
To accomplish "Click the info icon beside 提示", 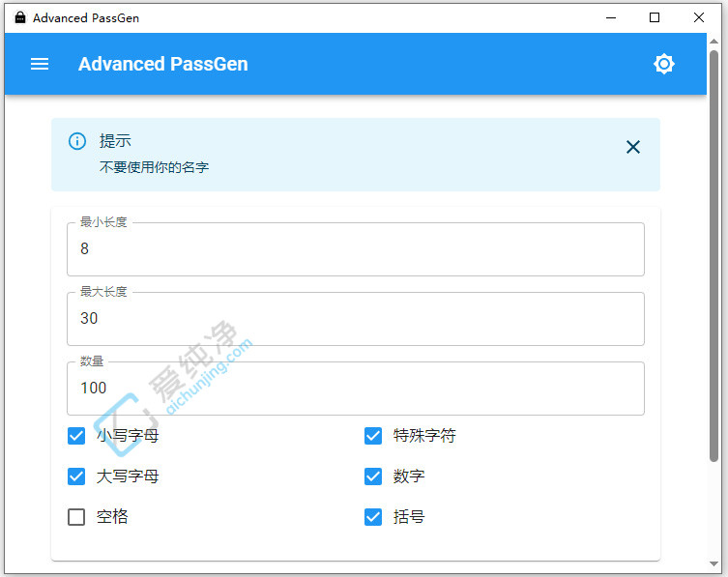I will (77, 141).
